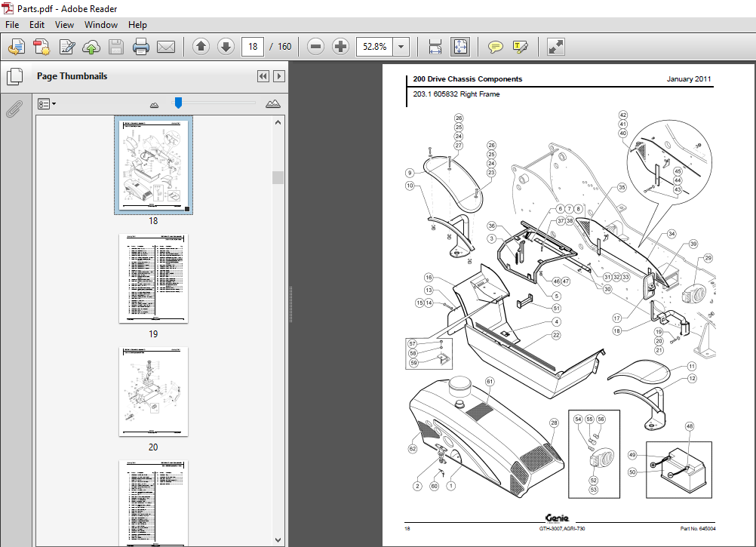Click part callout number 35

[622, 187]
